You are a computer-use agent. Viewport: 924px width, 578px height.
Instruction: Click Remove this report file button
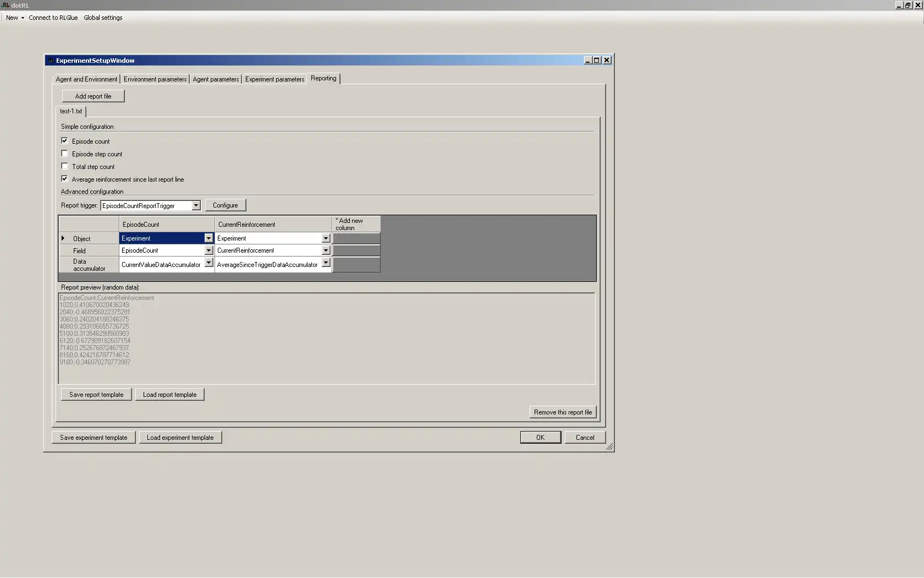pyautogui.click(x=563, y=412)
